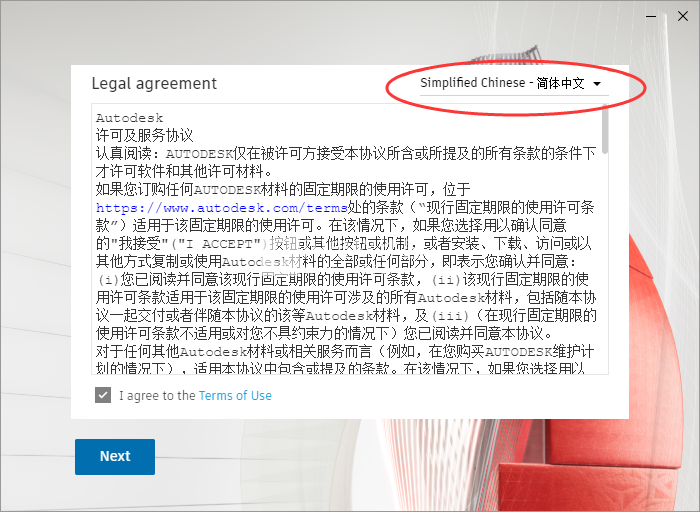700x512 pixels.
Task: Click the I agree to the label text
Action: (x=157, y=395)
